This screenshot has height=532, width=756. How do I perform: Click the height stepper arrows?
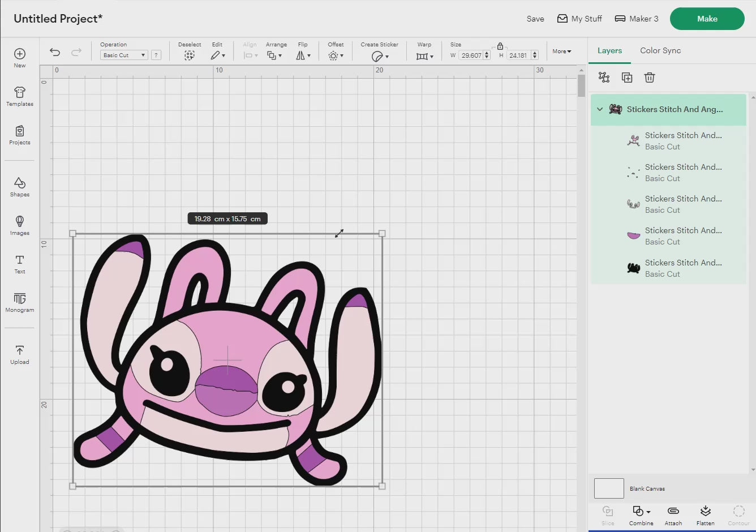coord(535,55)
